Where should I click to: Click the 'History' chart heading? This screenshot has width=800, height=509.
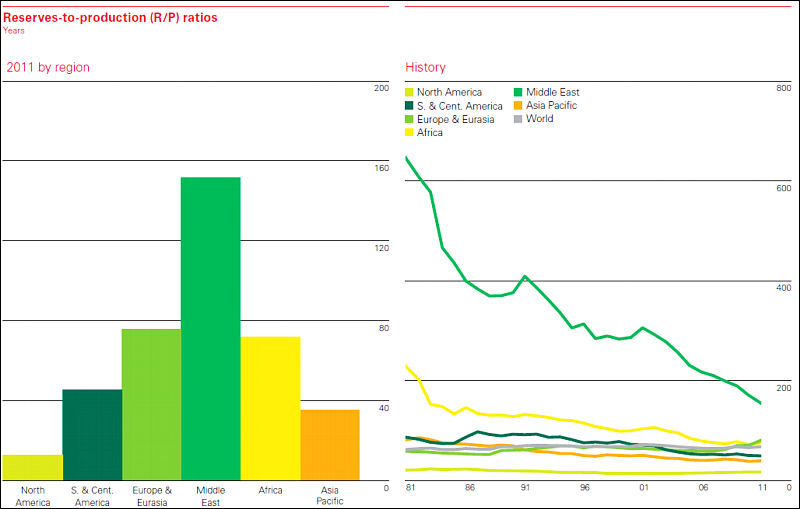(x=426, y=67)
